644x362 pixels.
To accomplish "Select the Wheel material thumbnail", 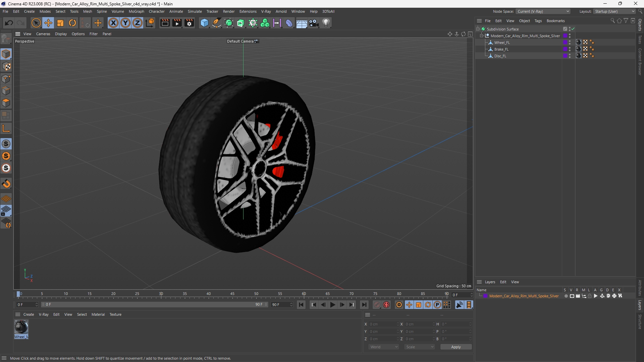I will pos(21,327).
